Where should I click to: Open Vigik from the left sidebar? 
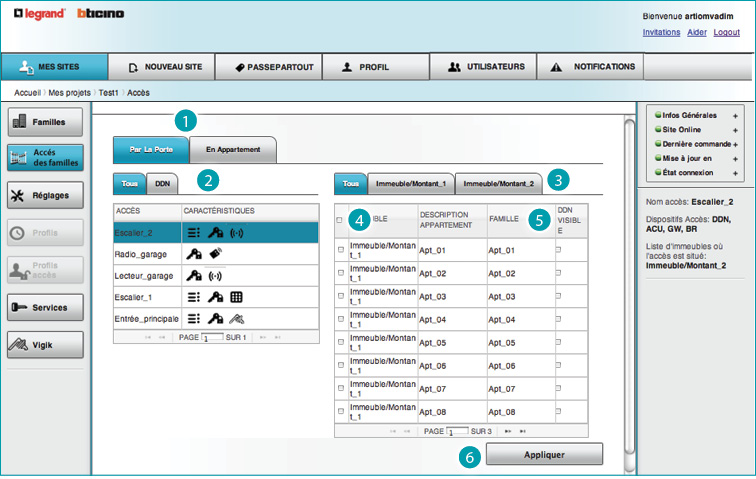pyautogui.click(x=45, y=345)
